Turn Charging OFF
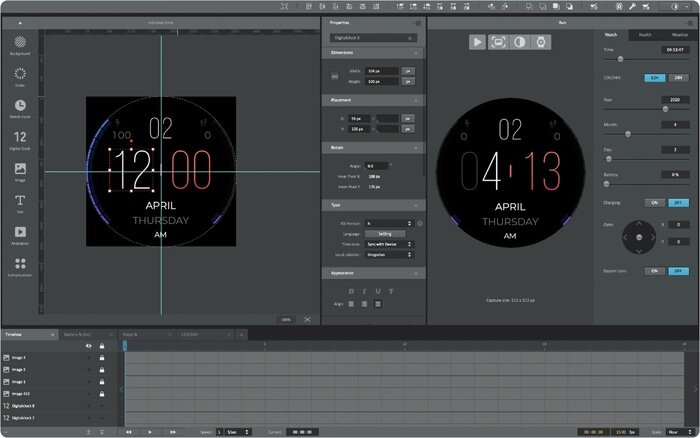 pyautogui.click(x=678, y=203)
